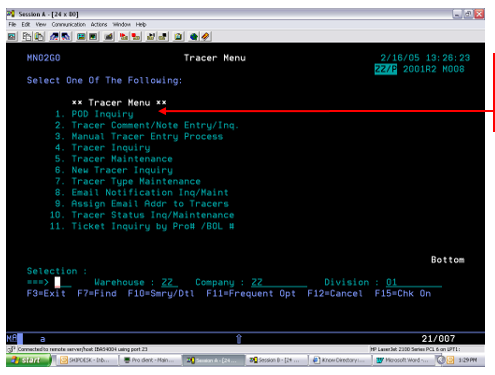Click the F7=Find function key label

pos(97,294)
